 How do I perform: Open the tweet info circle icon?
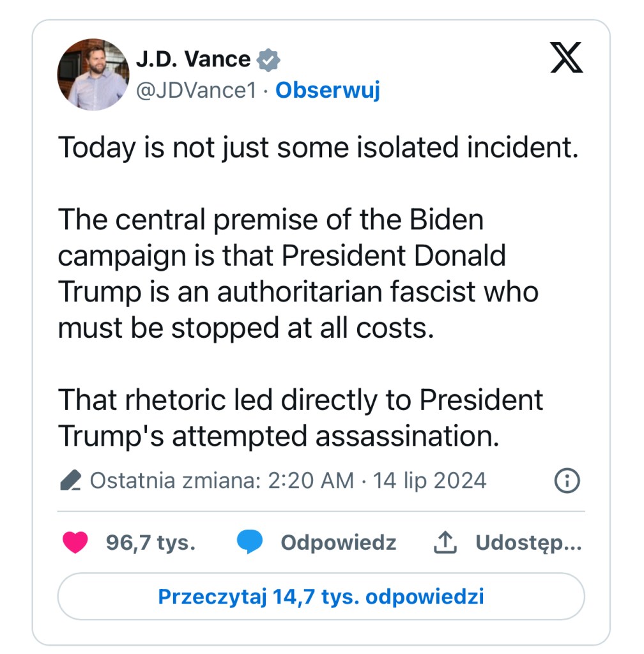(567, 481)
